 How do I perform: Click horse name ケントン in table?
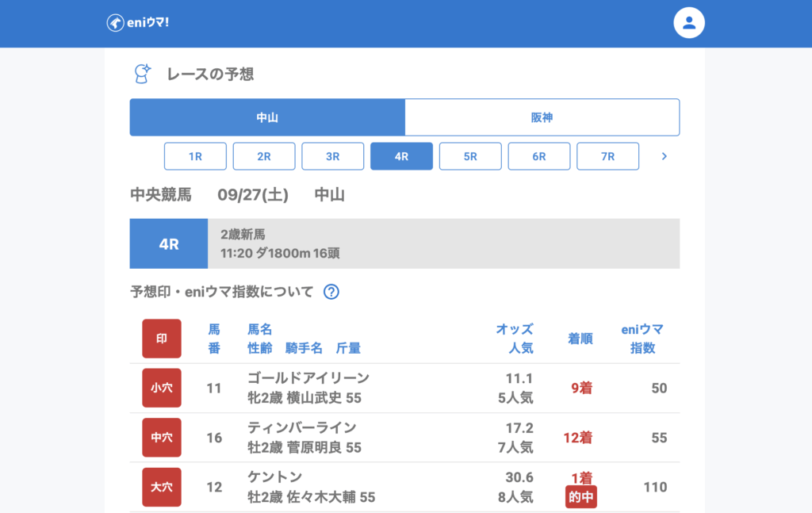(274, 477)
